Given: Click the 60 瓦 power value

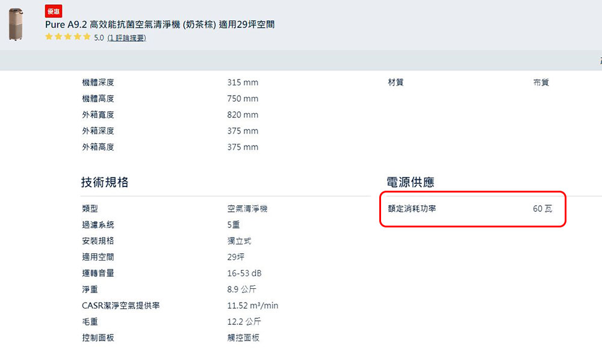Looking at the screenshot, I should click(542, 209).
